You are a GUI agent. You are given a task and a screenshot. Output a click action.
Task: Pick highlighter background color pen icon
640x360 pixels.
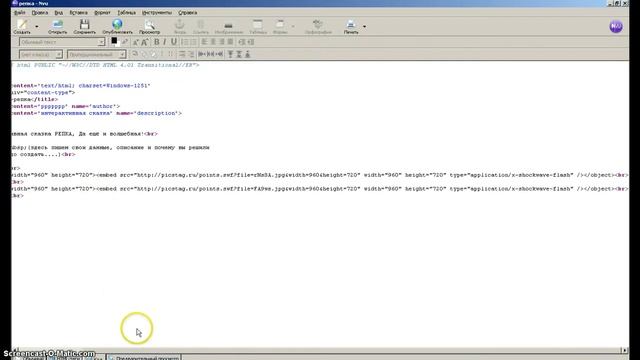pos(125,42)
